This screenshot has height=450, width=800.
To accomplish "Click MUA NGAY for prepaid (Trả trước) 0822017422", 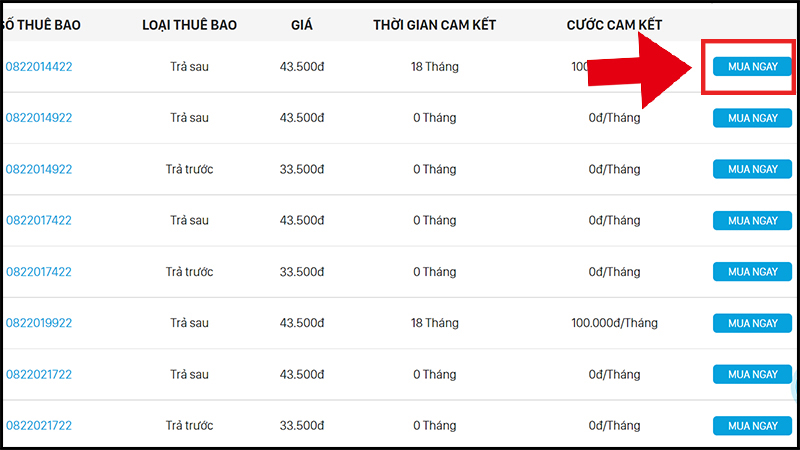I will [752, 272].
